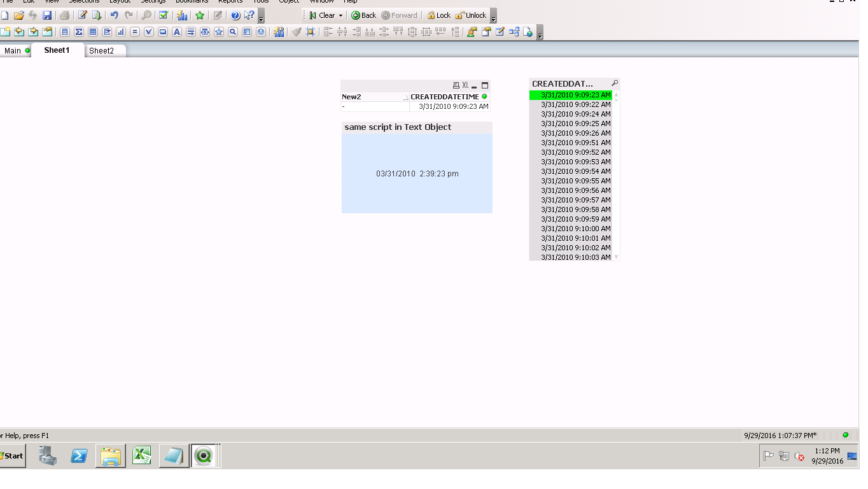868x489 pixels.
Task: Create a line/arrow object icon
Action: (190, 32)
